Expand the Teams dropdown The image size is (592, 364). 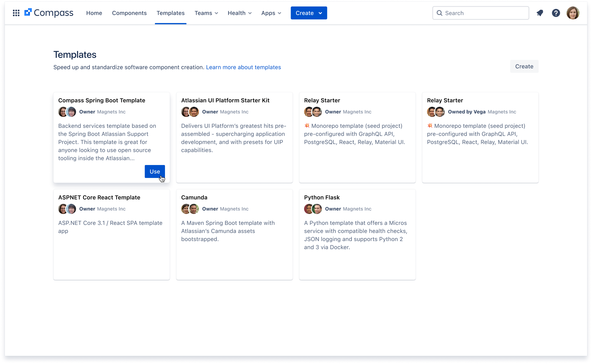click(x=206, y=13)
